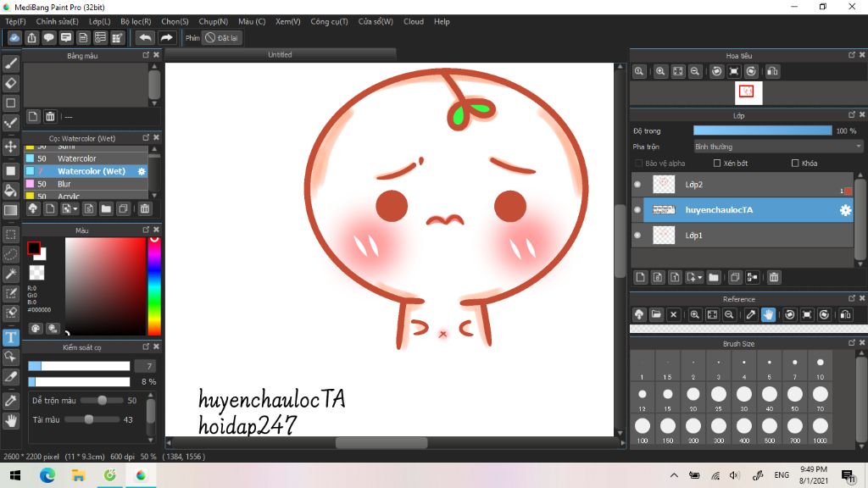Delete the selected layer with trash icon
Image resolution: width=868 pixels, height=488 pixels.
tap(774, 277)
